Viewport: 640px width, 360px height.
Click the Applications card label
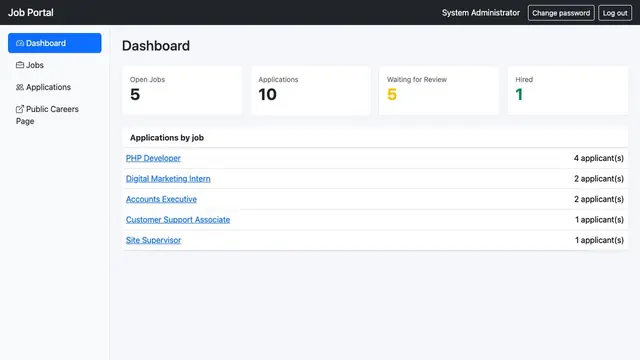(x=278, y=80)
